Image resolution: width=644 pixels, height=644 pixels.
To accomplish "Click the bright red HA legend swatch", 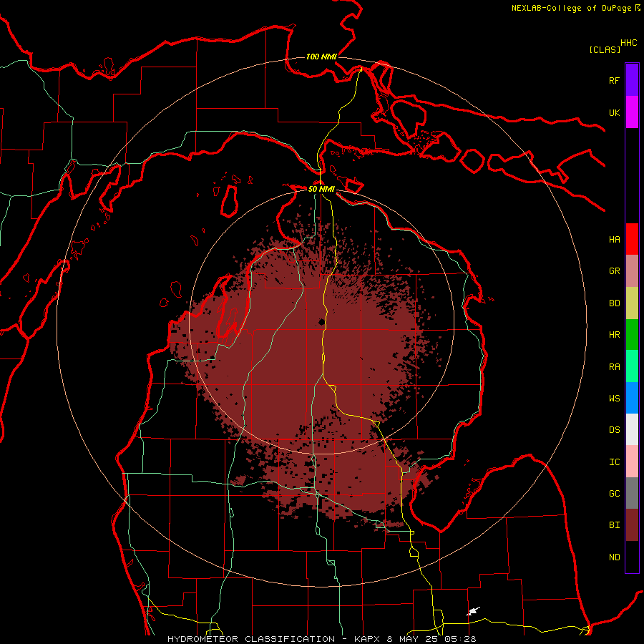I will tap(632, 239).
